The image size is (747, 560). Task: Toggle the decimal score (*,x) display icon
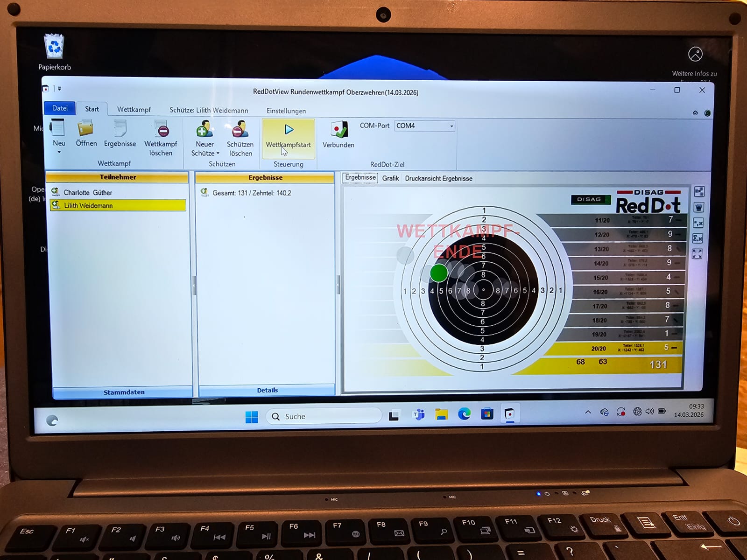tap(698, 223)
